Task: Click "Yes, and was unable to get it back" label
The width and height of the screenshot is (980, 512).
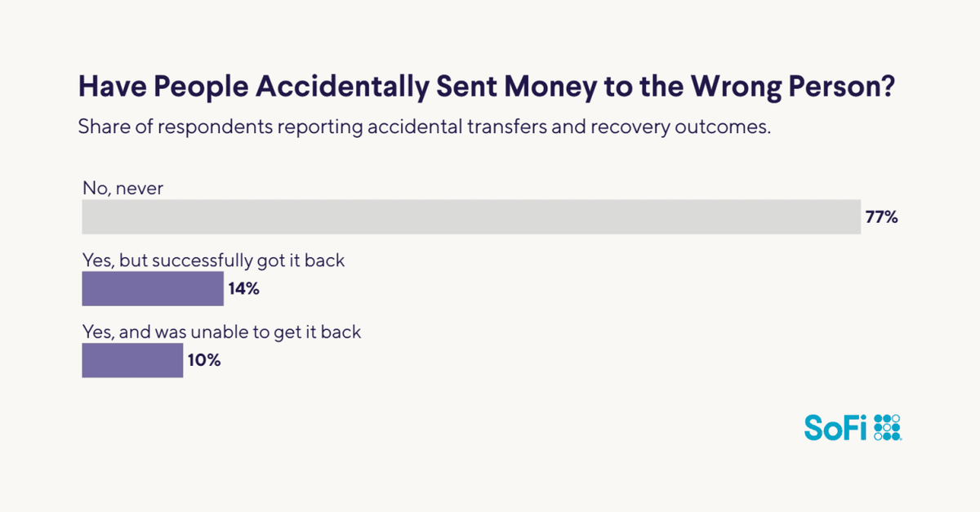Action: (221, 332)
